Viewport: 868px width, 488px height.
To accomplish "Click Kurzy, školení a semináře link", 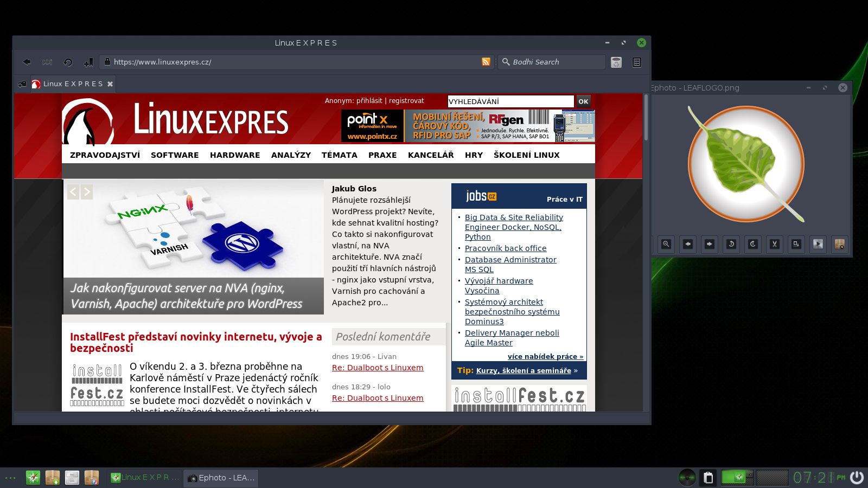I will tap(524, 370).
